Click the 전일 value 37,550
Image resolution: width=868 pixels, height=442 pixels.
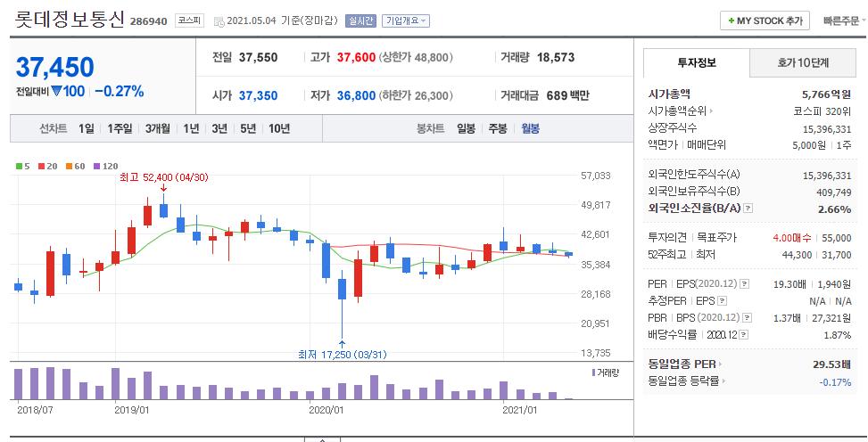(258, 57)
